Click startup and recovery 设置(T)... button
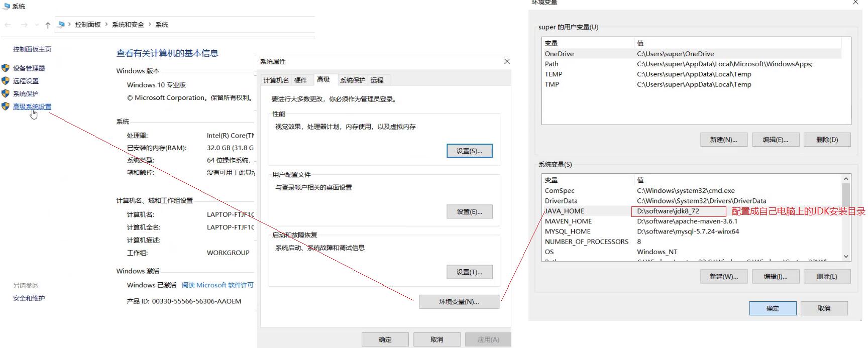The image size is (868, 348). [x=470, y=272]
